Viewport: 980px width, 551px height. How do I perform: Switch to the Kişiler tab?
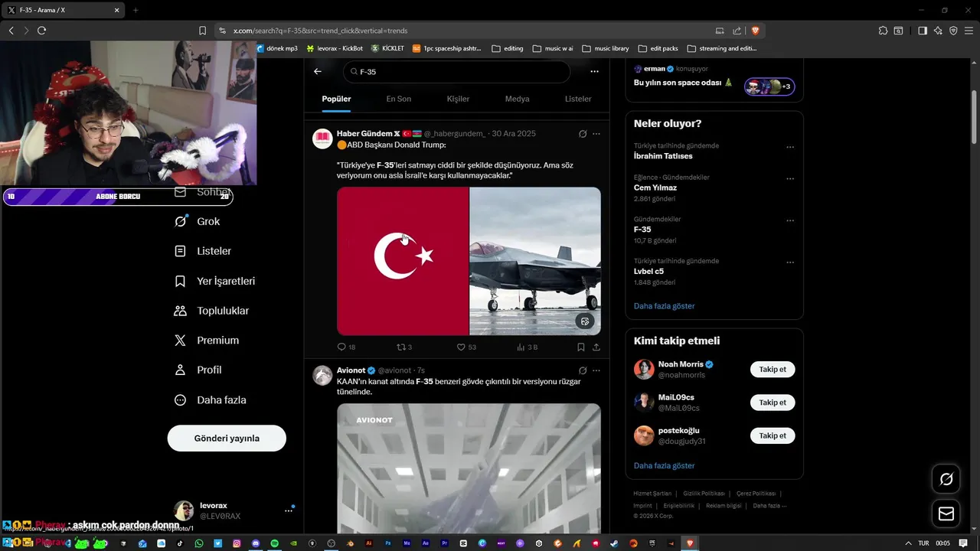pyautogui.click(x=458, y=99)
